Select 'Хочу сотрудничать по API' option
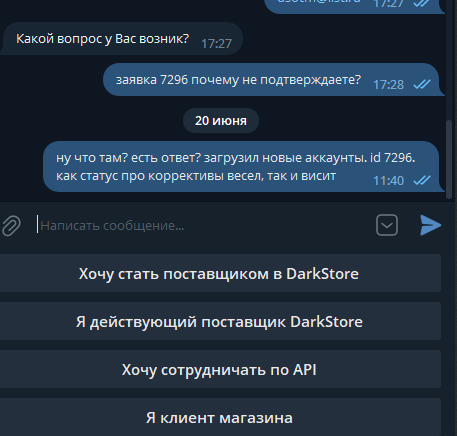Viewport: 457px width, 436px height. [219, 369]
